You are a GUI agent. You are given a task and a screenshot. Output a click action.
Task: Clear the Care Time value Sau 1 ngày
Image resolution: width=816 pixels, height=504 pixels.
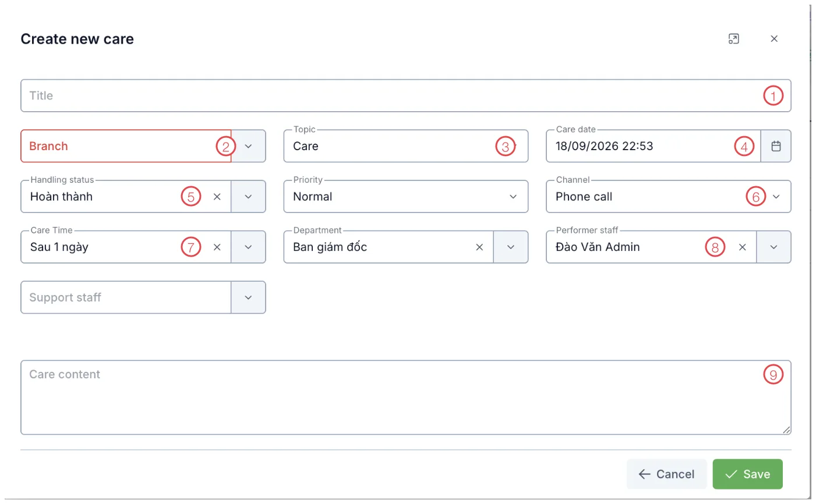tap(217, 247)
